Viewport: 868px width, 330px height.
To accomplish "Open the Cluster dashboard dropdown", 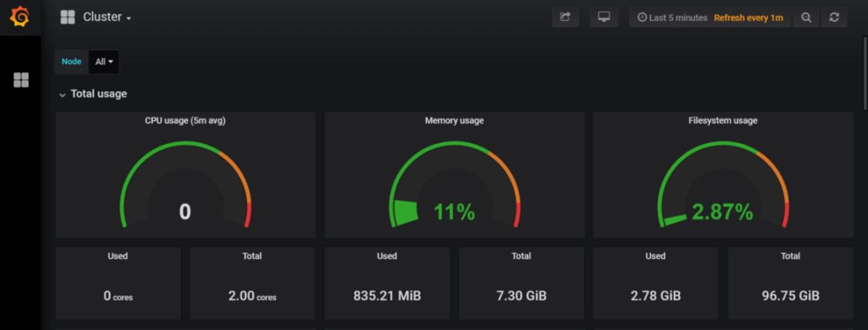I will coord(108,17).
